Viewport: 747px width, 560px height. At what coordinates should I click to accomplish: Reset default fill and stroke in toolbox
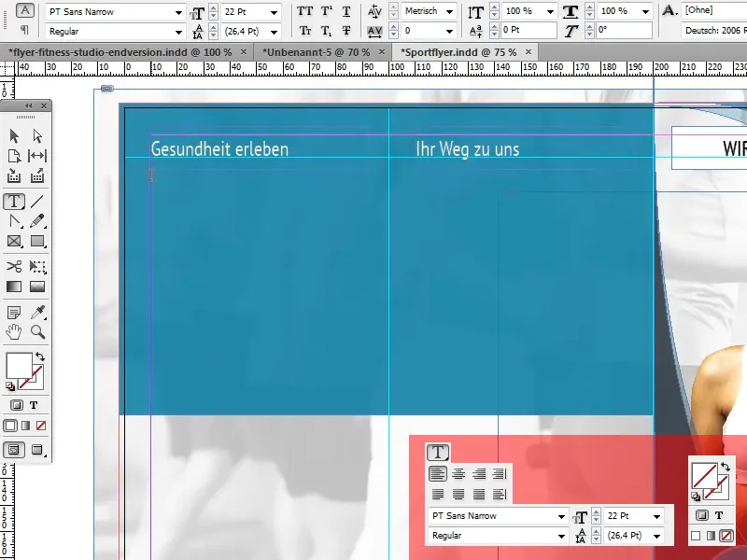[10, 386]
